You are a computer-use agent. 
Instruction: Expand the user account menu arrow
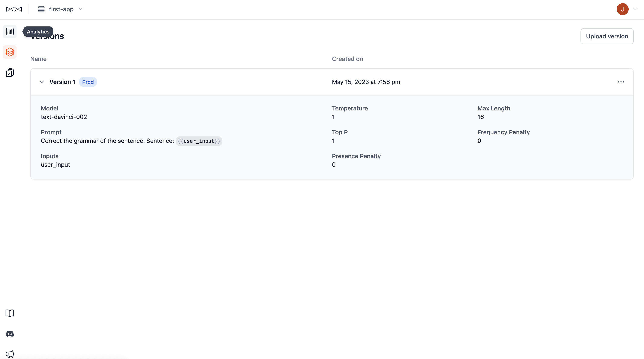coord(634,9)
